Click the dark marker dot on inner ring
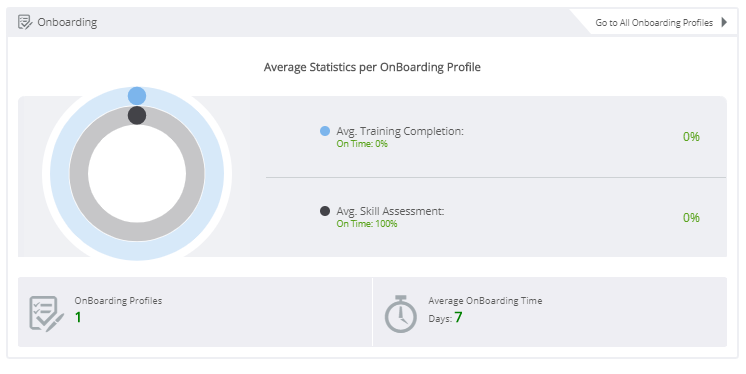Image resolution: width=746 pixels, height=374 pixels. coord(137,115)
